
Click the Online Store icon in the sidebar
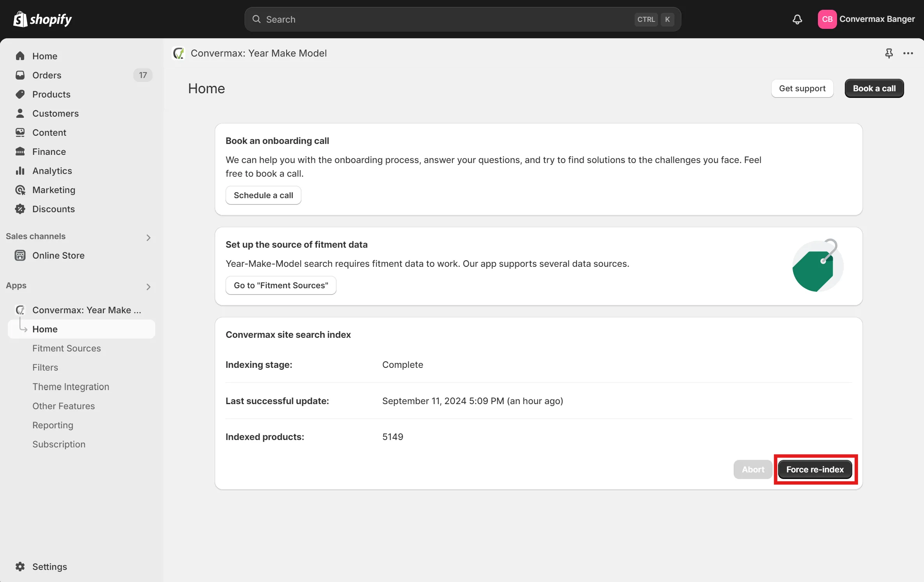coord(20,256)
